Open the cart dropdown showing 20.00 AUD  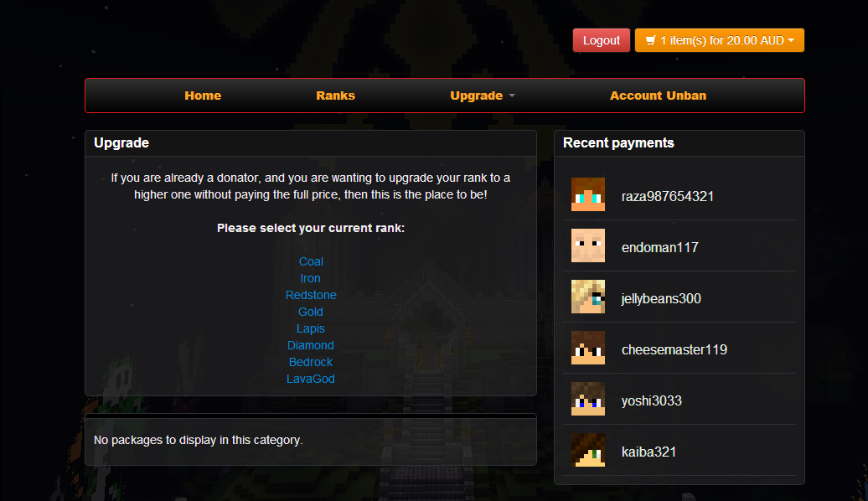(x=719, y=40)
